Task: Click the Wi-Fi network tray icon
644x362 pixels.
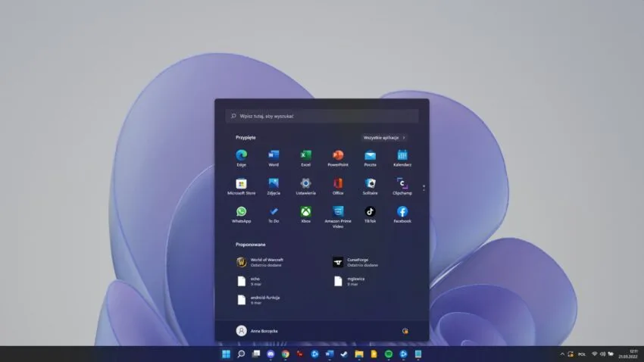Action: coord(594,354)
